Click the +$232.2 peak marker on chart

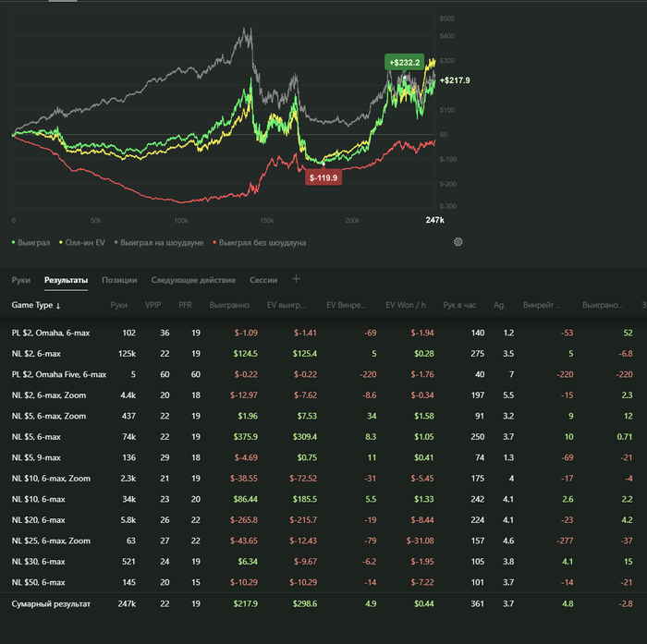point(405,63)
